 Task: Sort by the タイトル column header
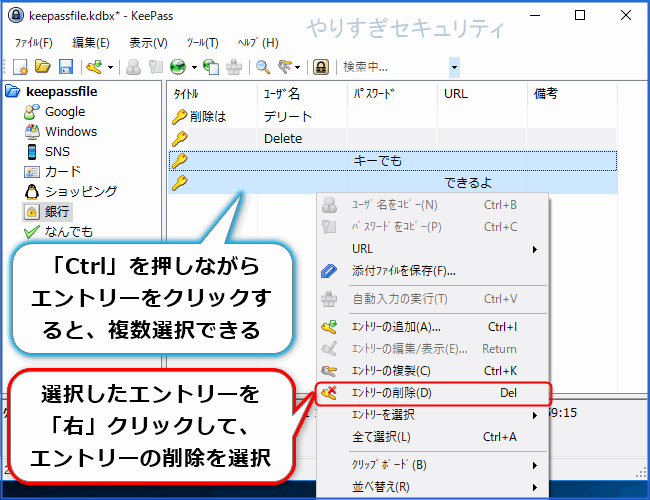pyautogui.click(x=212, y=94)
